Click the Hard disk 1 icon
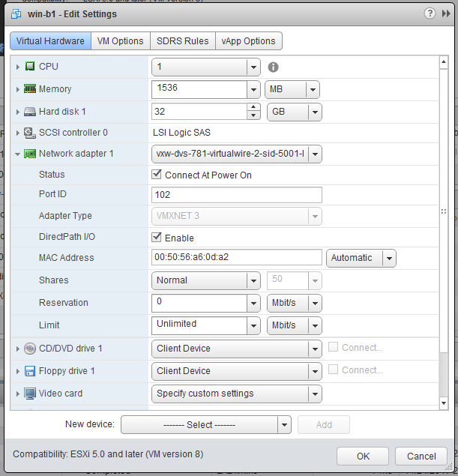458x476 pixels. pos(30,112)
